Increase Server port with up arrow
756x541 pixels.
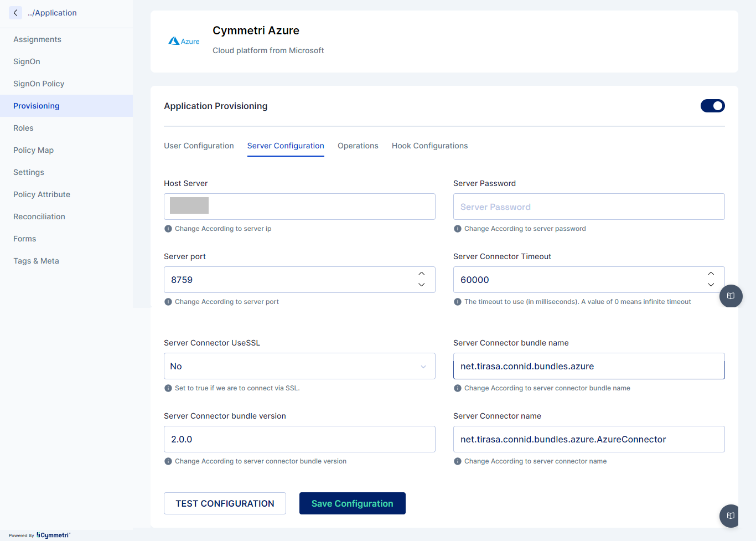click(x=422, y=274)
